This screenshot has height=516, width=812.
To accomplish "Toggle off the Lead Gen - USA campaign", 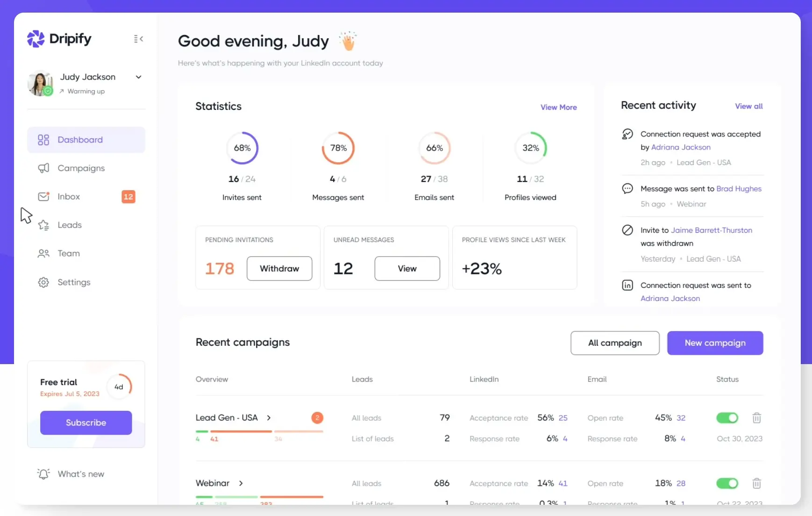I will tap(727, 418).
